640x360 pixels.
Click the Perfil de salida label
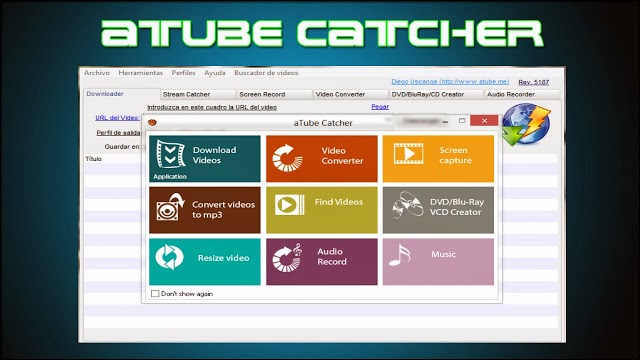click(x=118, y=133)
